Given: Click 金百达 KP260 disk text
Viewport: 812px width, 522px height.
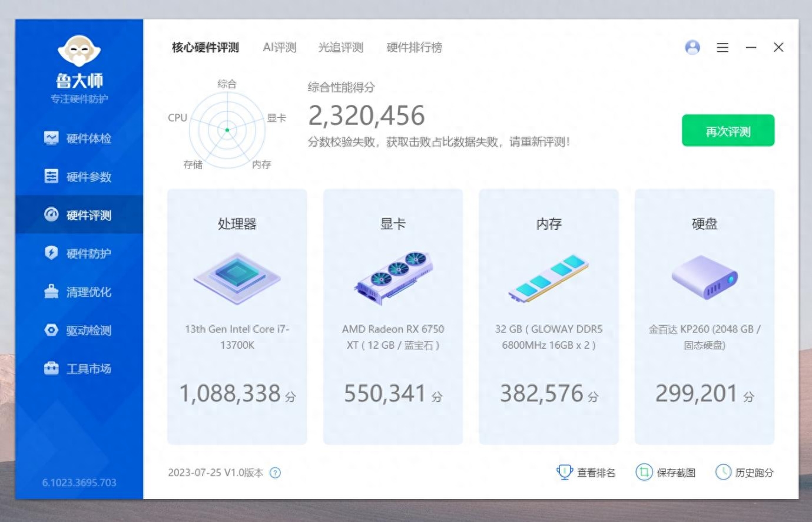Looking at the screenshot, I should (x=705, y=337).
